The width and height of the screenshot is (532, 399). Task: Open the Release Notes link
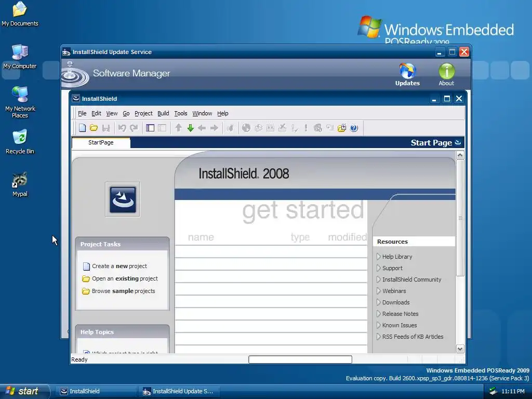(x=401, y=314)
